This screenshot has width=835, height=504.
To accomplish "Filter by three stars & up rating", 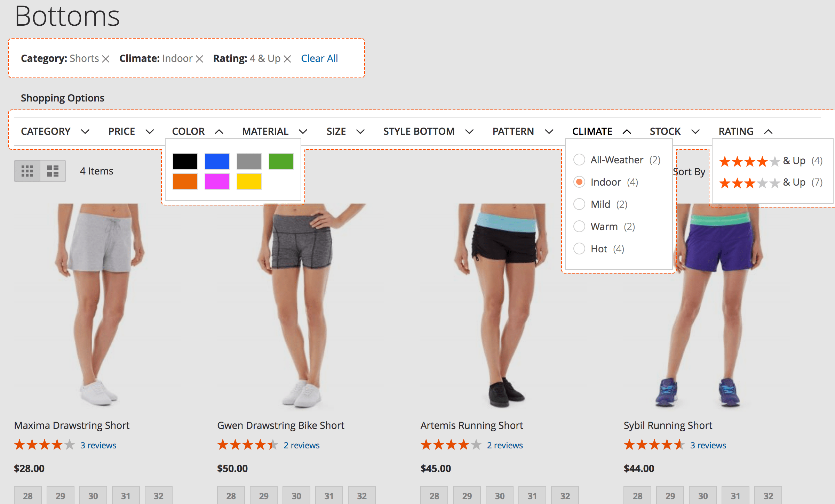I will click(x=771, y=182).
